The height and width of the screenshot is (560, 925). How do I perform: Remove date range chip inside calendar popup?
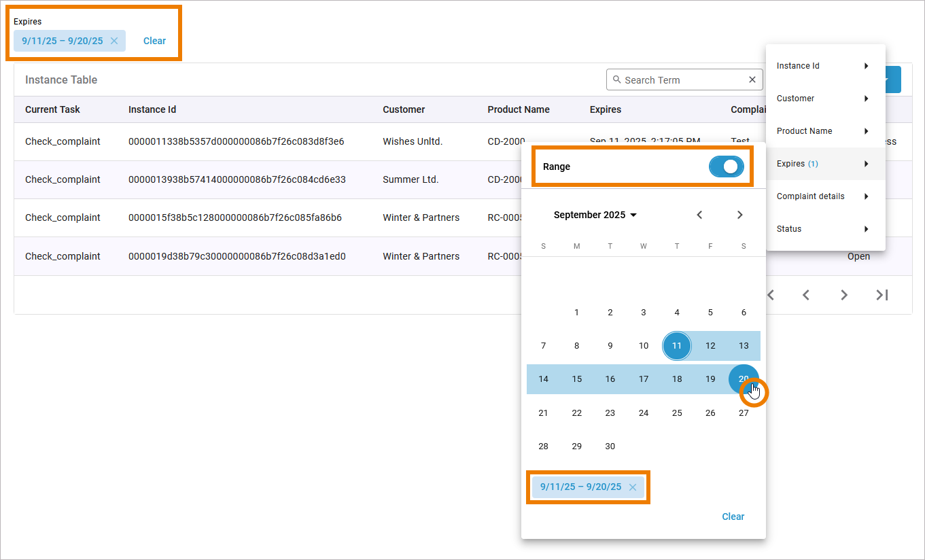pyautogui.click(x=633, y=487)
